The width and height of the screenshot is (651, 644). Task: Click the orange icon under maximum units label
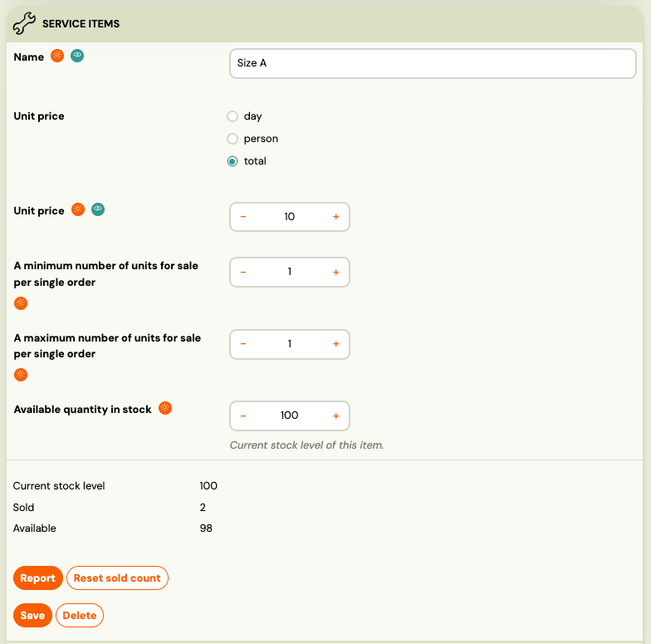[x=21, y=375]
